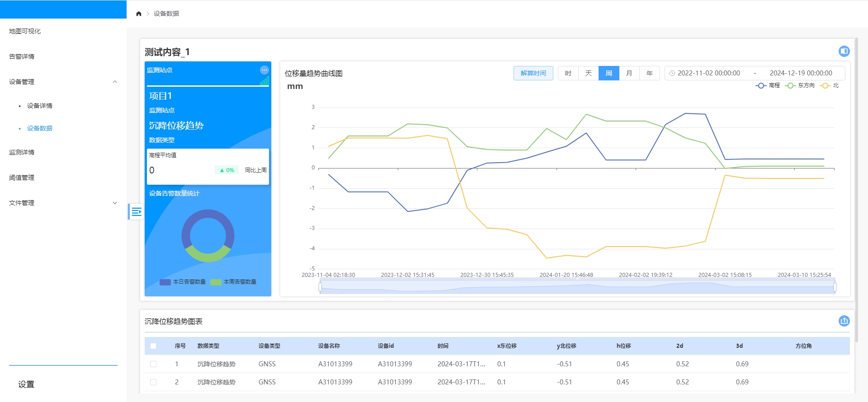This screenshot has width=868, height=402.
Task: Click left handle of chart zoom slider
Action: pyautogui.click(x=320, y=287)
